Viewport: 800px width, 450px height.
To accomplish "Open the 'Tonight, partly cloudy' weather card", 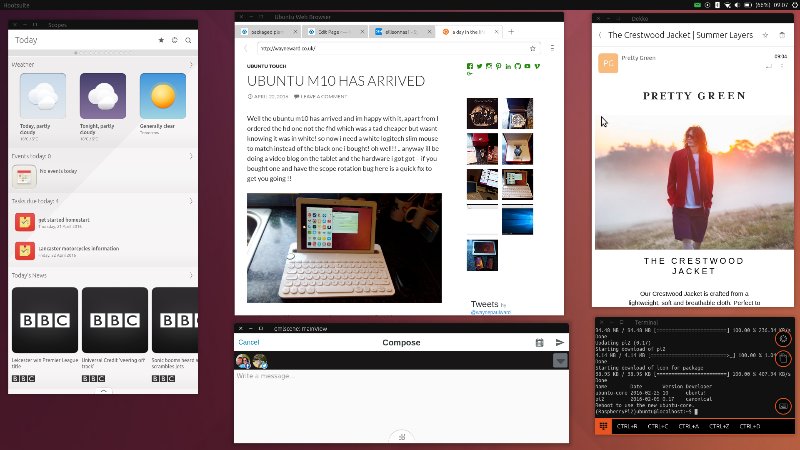I will tap(103, 96).
